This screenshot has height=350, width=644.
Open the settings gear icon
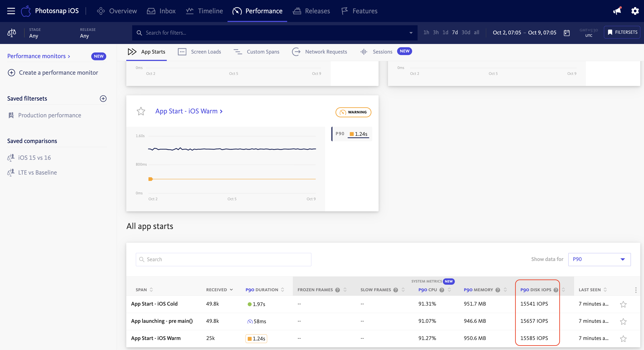(x=635, y=11)
